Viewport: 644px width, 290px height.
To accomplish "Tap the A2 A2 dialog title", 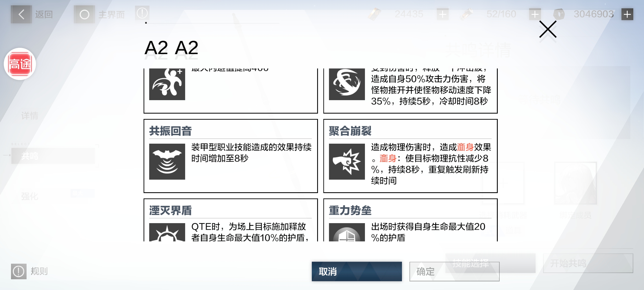I will coord(171,48).
